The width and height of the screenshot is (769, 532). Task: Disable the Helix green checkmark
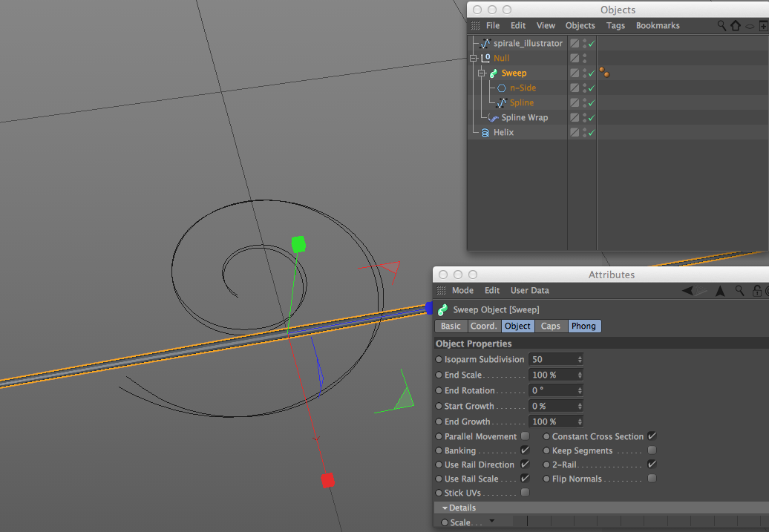[x=592, y=132]
